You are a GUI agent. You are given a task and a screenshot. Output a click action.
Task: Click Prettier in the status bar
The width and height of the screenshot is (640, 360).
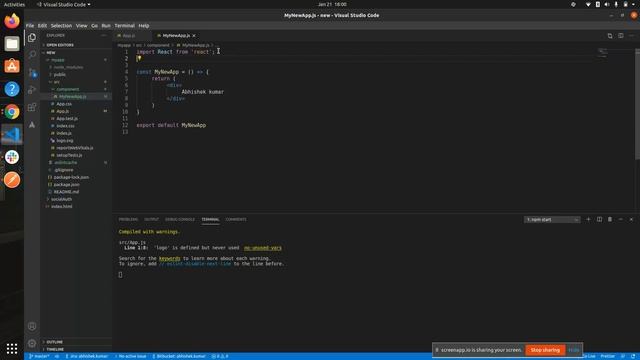point(607,356)
